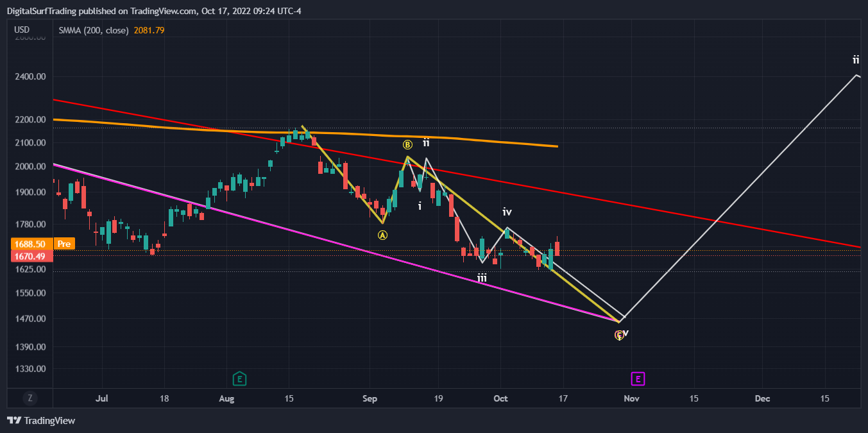Click the purple E earnings marker near November
The height and width of the screenshot is (433, 868).
point(638,378)
